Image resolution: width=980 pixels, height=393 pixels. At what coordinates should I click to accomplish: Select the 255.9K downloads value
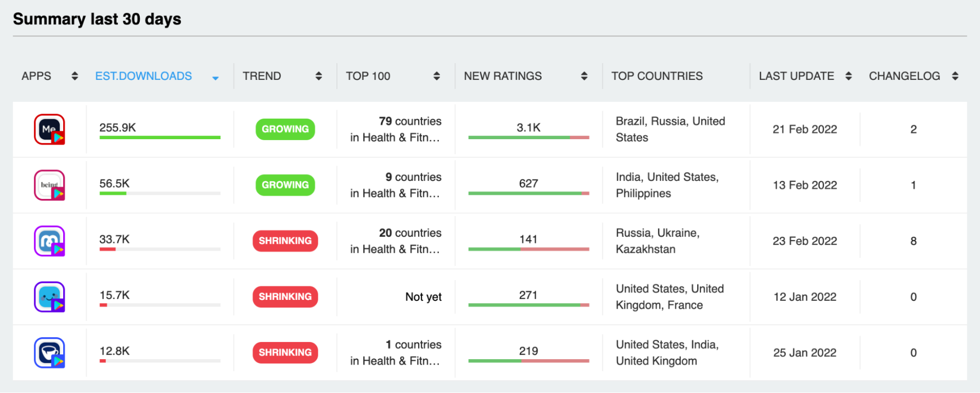coord(118,127)
